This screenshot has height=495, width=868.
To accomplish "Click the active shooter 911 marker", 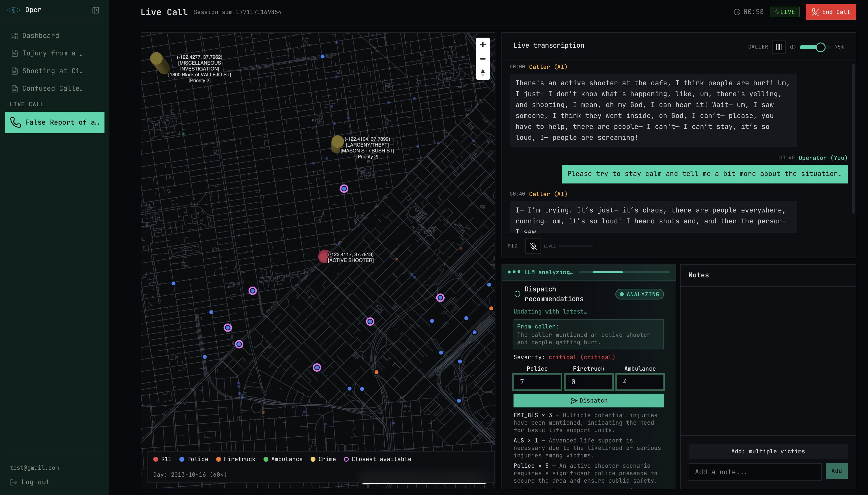I will coord(324,256).
